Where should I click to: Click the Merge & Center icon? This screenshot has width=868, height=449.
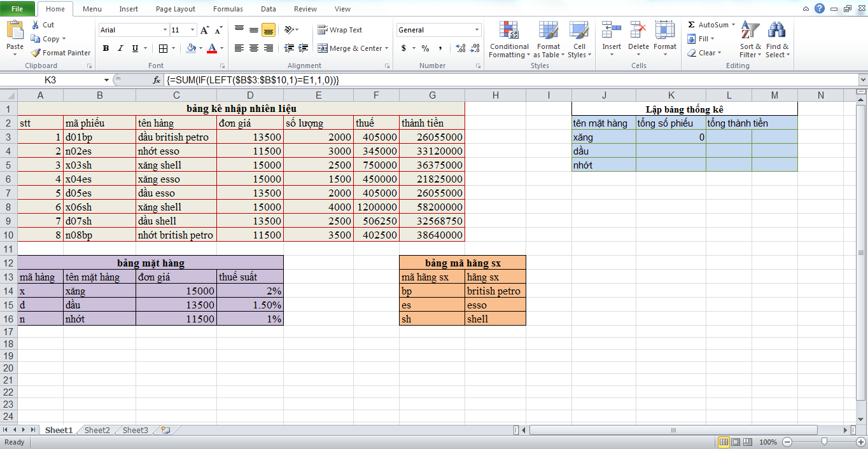(323, 48)
